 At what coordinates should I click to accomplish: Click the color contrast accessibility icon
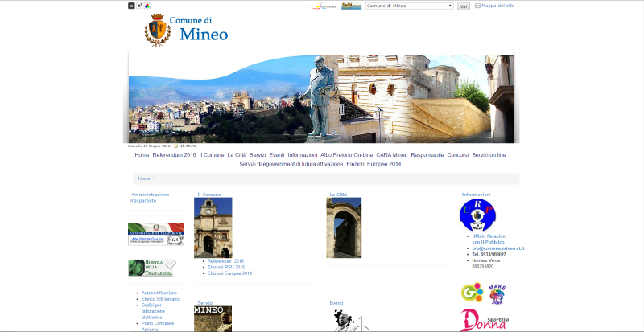147,6
